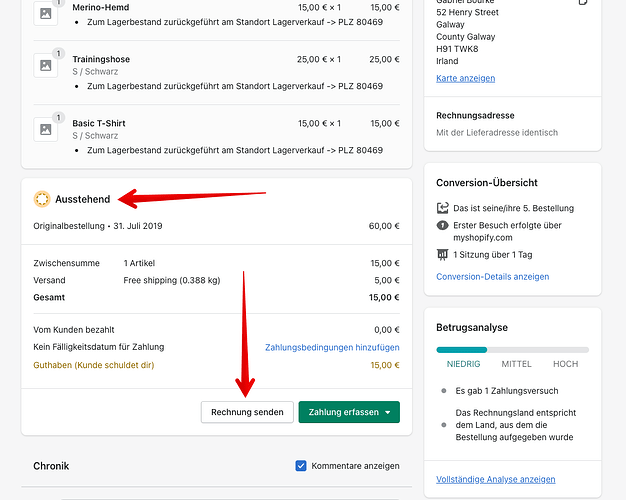Image resolution: width=626 pixels, height=500 pixels.
Task: Click the Merino-Hemd product image placeholder
Action: tap(45, 13)
